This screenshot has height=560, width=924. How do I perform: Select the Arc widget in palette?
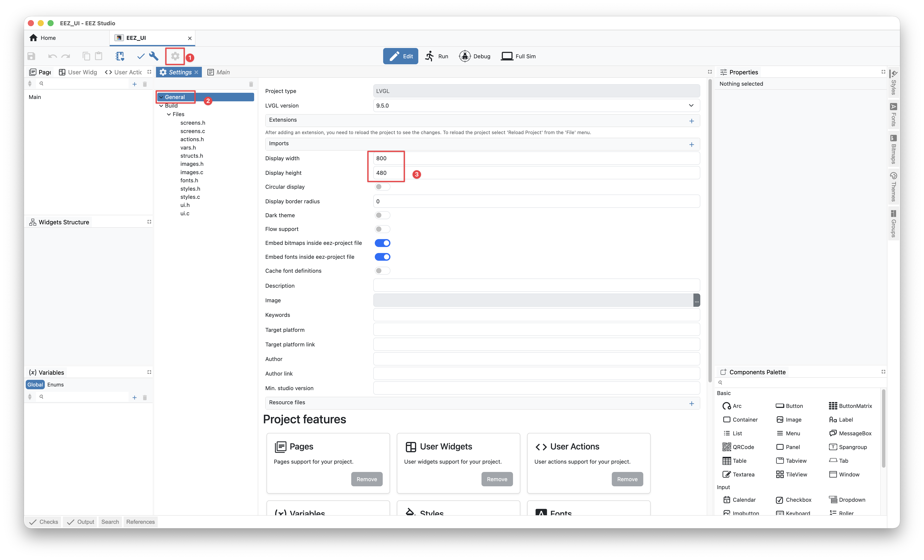pyautogui.click(x=732, y=406)
